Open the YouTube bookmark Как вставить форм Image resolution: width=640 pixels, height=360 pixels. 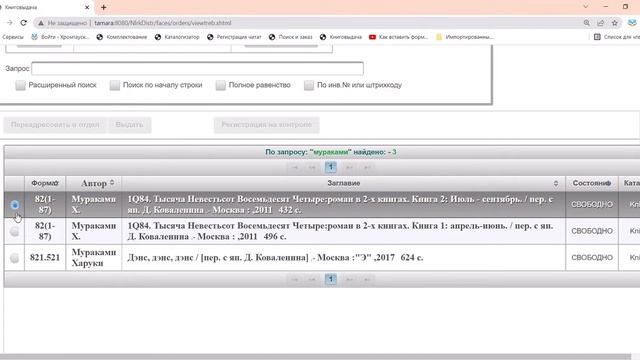pos(398,37)
